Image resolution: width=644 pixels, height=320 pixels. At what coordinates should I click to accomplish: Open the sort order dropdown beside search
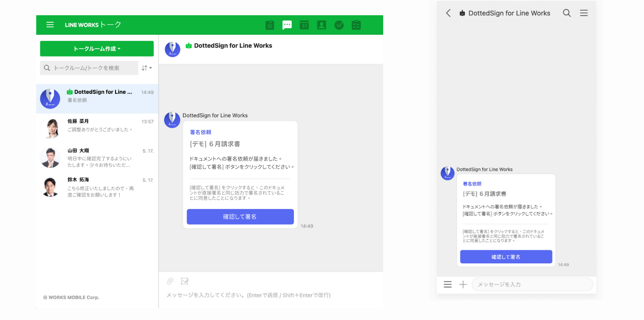(x=147, y=68)
